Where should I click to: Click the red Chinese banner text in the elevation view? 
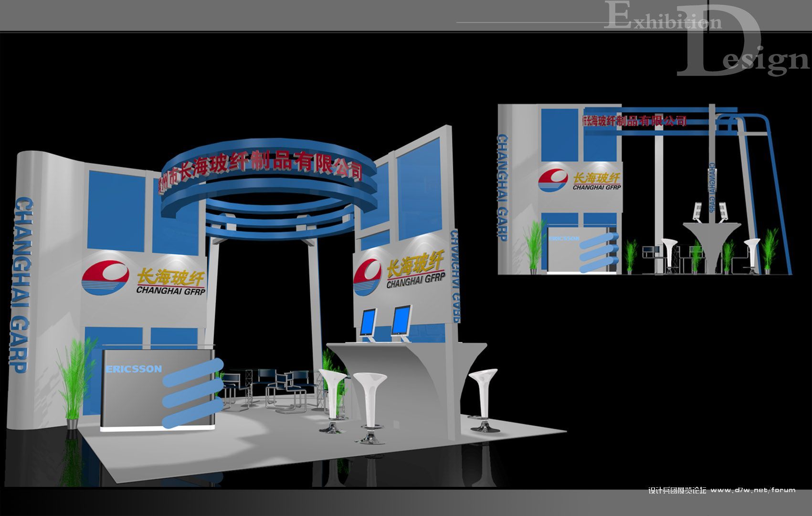click(635, 121)
